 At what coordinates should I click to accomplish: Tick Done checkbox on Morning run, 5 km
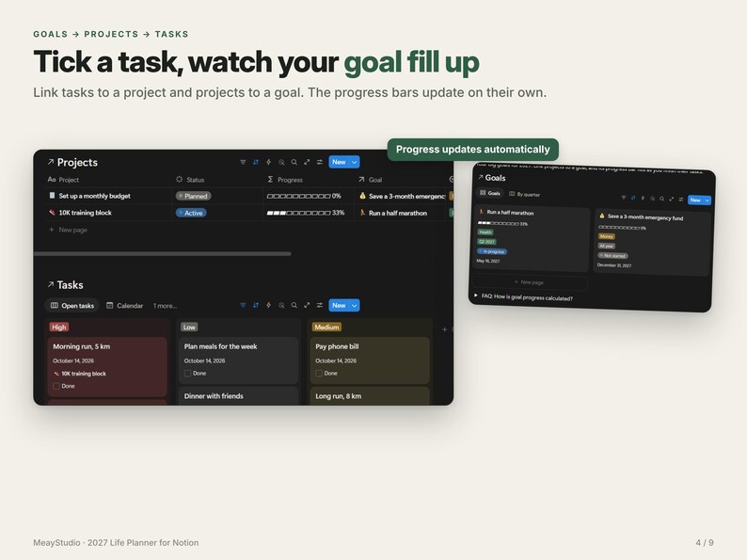tap(56, 386)
